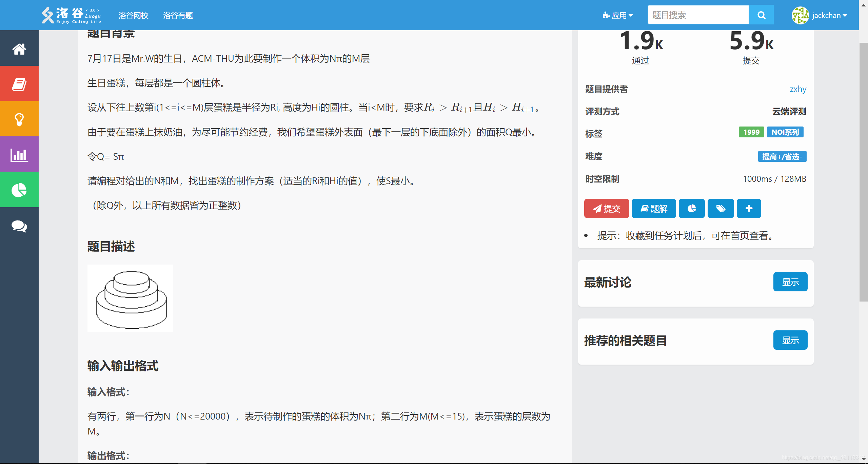
Task: Click the magnifier search icon
Action: [x=761, y=15]
